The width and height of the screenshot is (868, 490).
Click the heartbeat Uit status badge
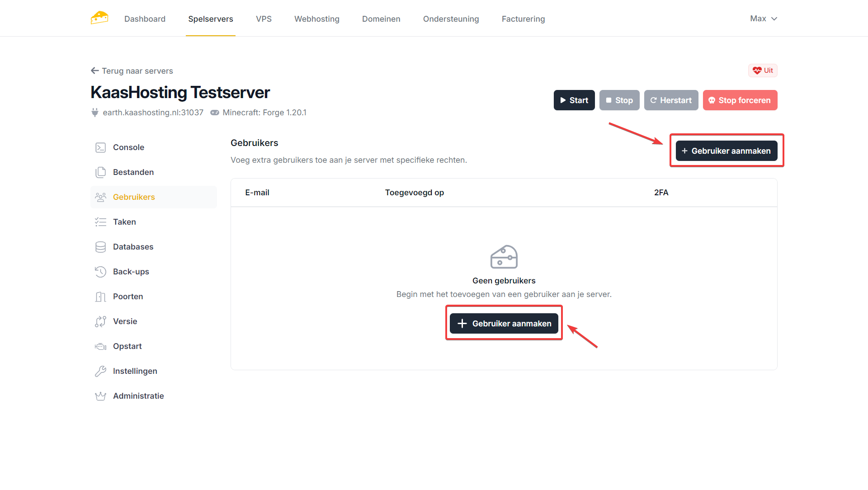(x=763, y=71)
